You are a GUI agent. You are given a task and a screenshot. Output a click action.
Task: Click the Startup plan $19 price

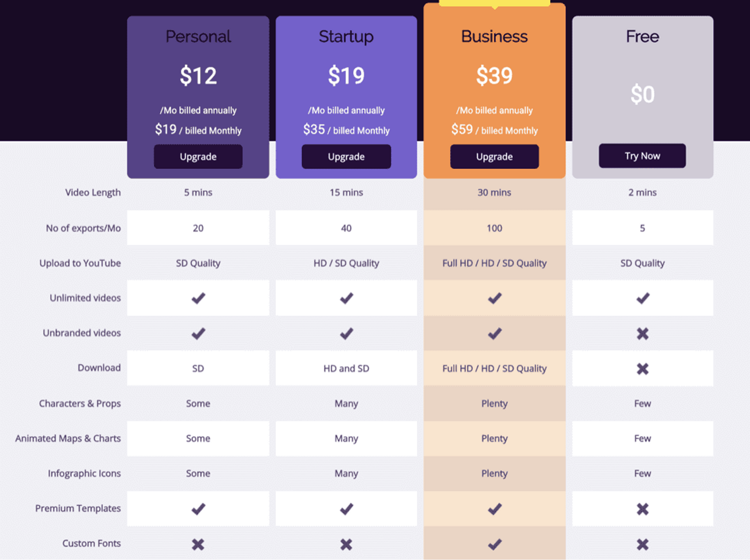(346, 76)
